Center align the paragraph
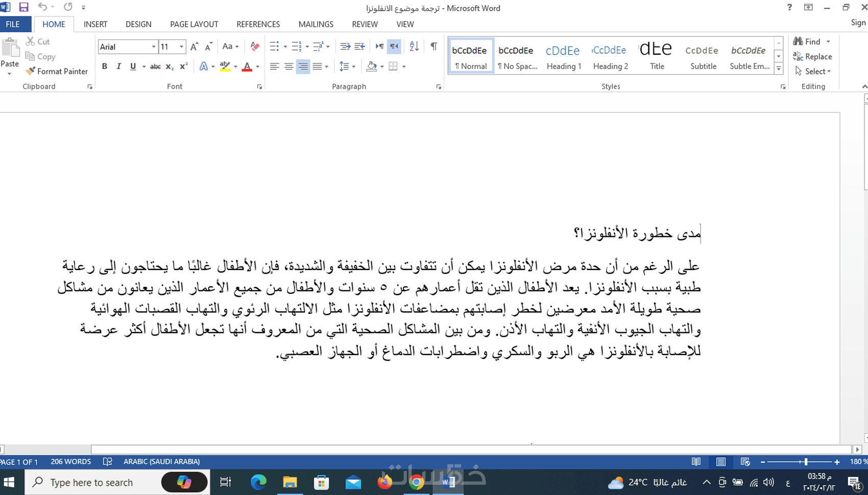868x495 pixels. tap(289, 66)
